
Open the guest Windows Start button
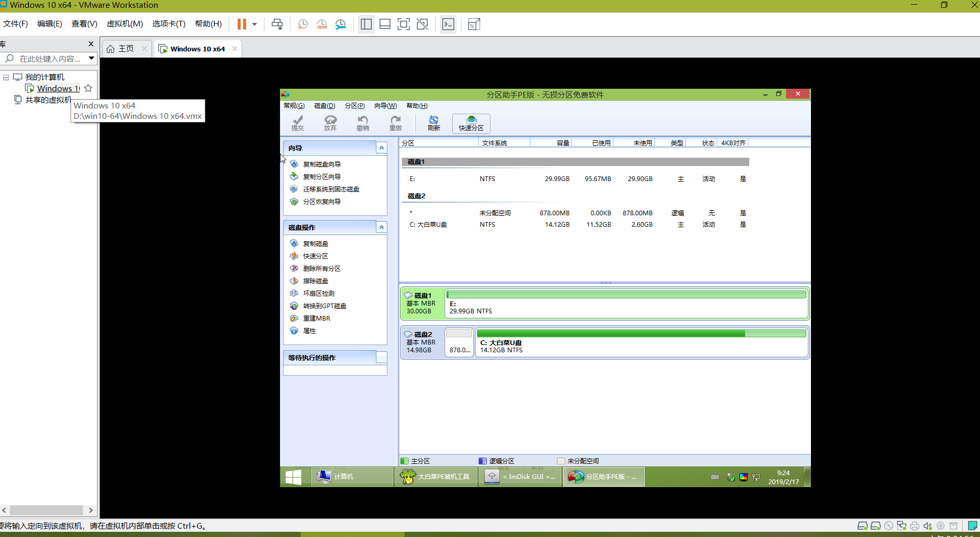point(293,476)
